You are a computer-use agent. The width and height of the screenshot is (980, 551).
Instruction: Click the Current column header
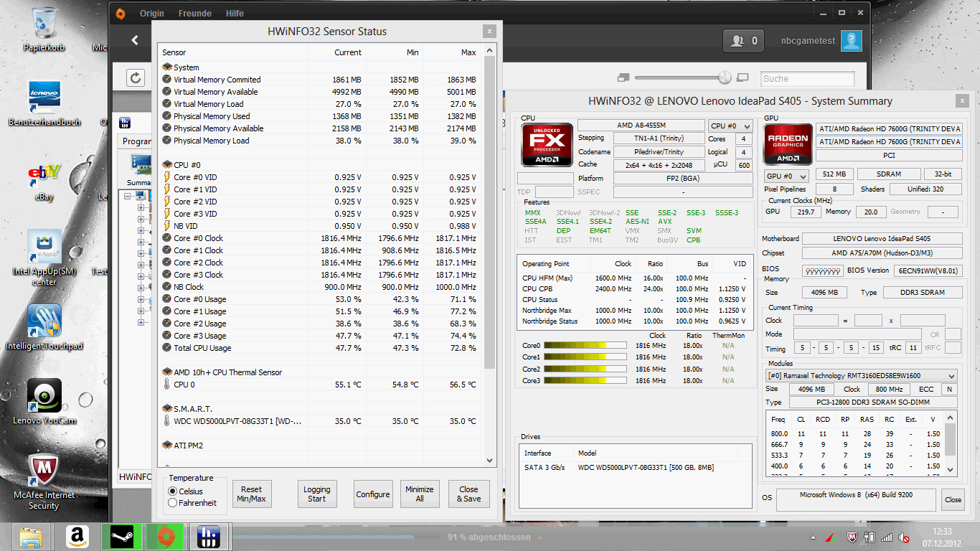(336, 52)
